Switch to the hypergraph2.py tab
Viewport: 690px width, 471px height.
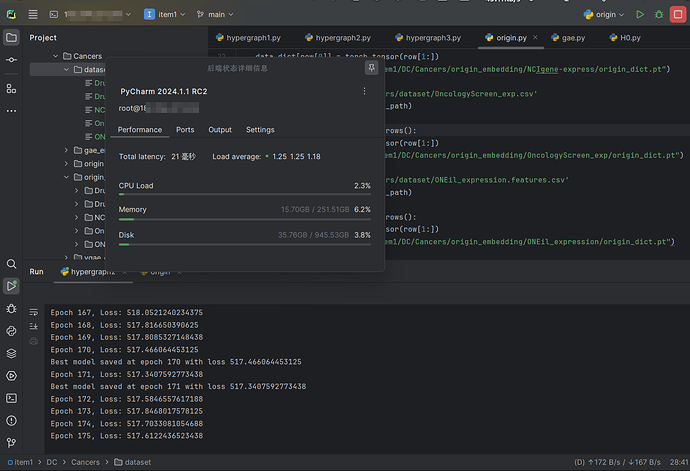tap(338, 38)
